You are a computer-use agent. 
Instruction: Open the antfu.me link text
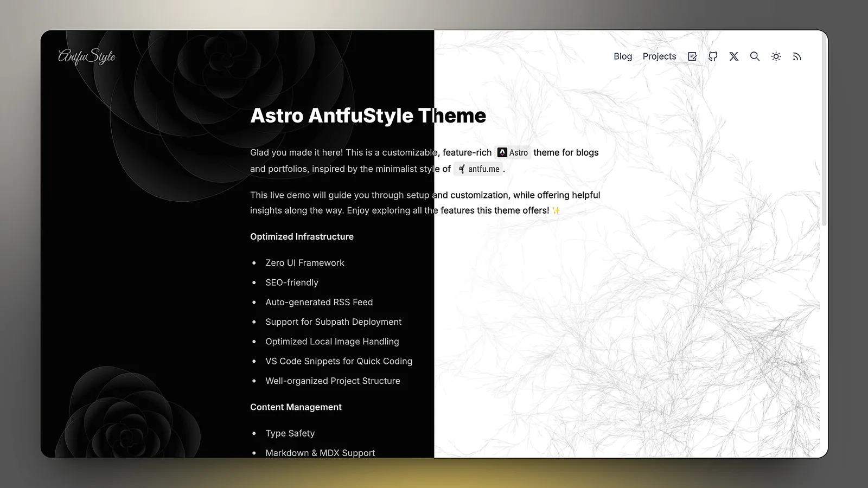point(484,169)
